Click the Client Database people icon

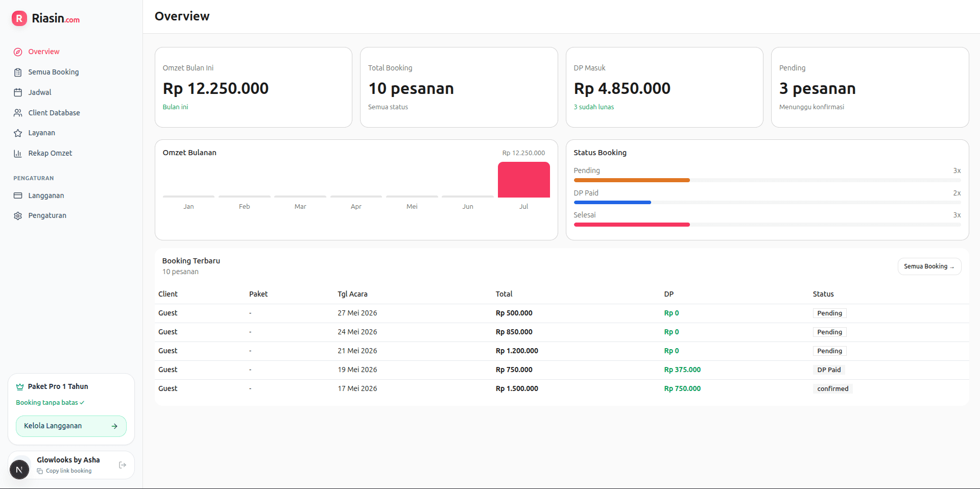pyautogui.click(x=18, y=113)
